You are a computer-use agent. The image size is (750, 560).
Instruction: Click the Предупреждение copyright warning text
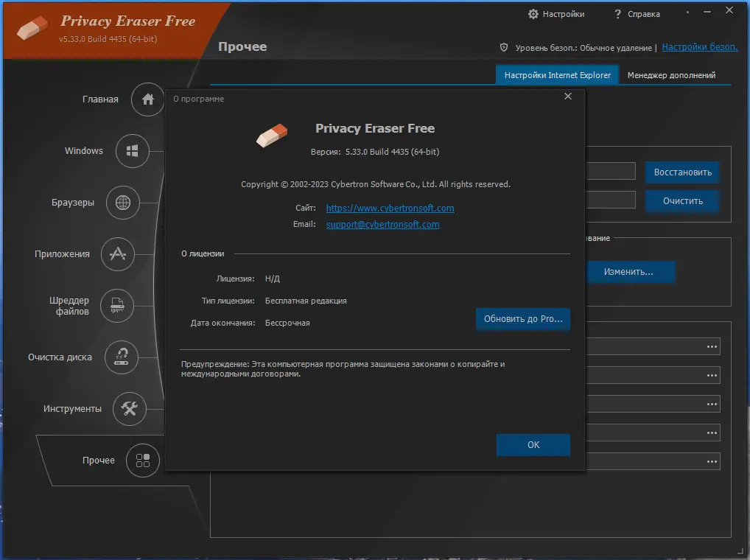(x=343, y=369)
